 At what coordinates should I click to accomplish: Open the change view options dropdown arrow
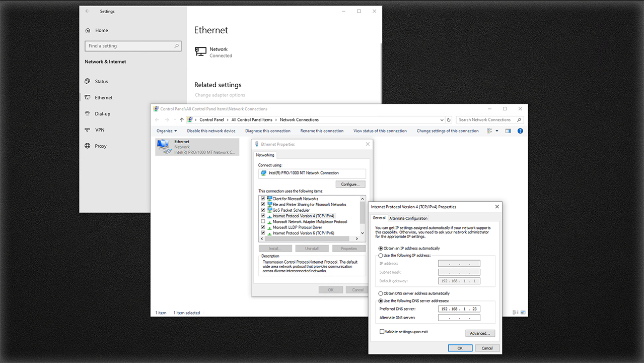click(497, 131)
